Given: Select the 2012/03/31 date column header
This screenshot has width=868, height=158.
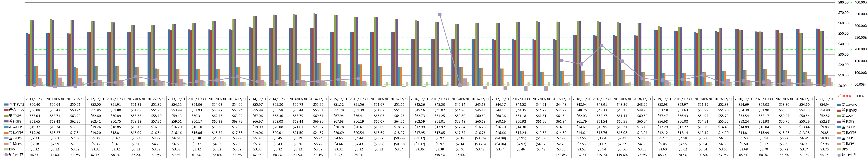Looking at the screenshot, I should tap(96, 99).
